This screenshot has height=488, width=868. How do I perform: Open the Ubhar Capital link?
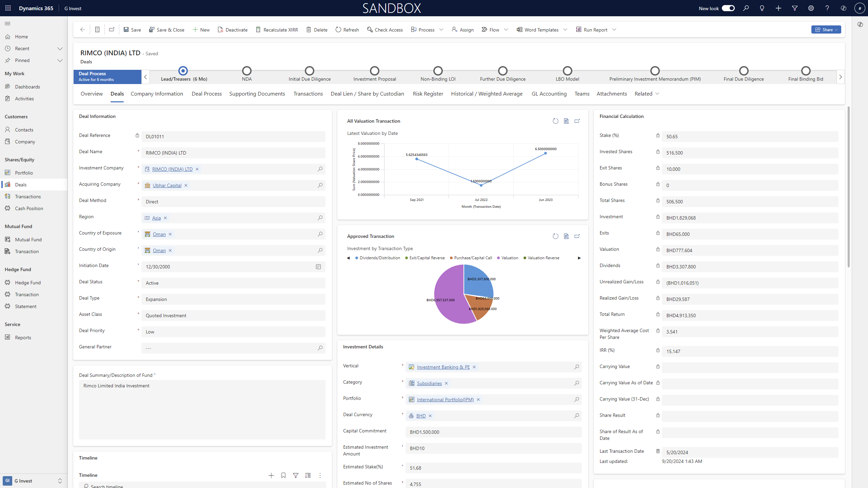pos(167,185)
